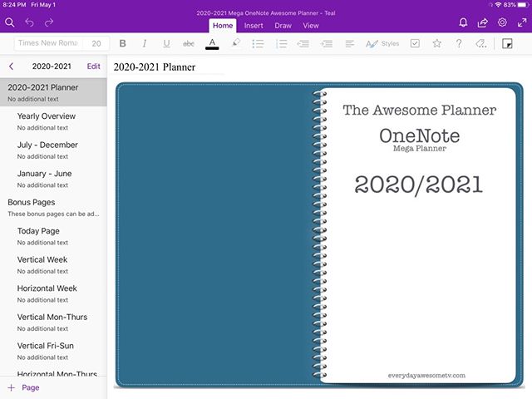The height and width of the screenshot is (399, 532).
Task: Insert a bulleted list
Action: pyautogui.click(x=258, y=44)
